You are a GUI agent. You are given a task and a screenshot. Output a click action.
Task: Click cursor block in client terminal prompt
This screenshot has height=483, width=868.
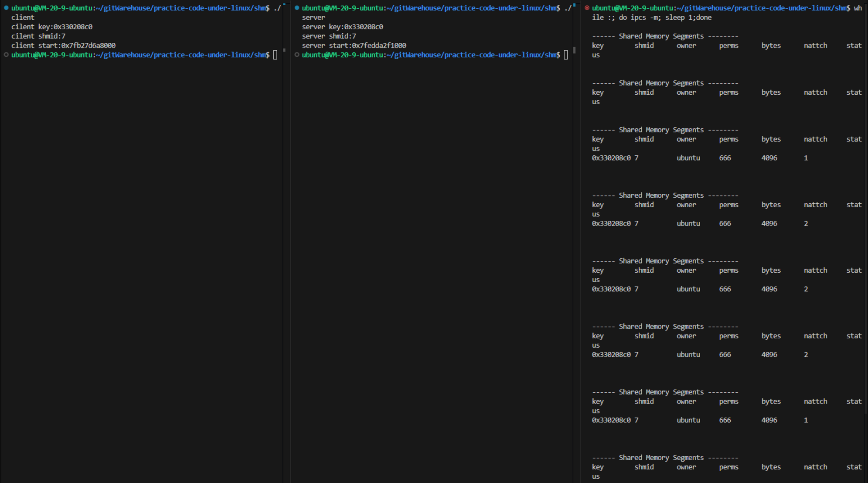(275, 55)
